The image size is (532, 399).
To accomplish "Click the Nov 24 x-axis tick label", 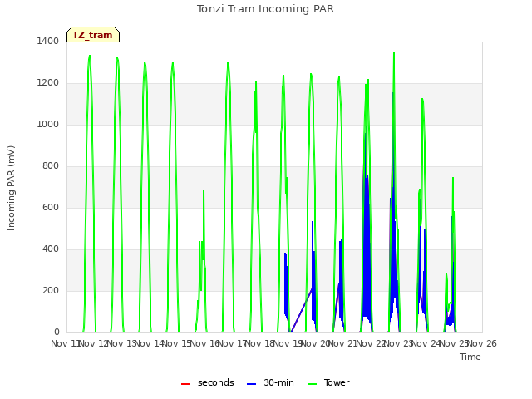I will [426, 343].
